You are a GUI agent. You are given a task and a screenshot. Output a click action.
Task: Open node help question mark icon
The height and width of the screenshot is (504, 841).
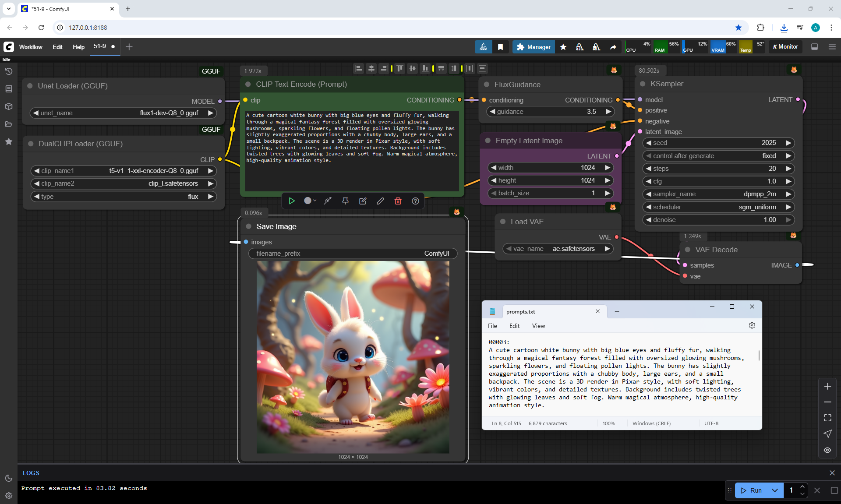[x=415, y=201]
